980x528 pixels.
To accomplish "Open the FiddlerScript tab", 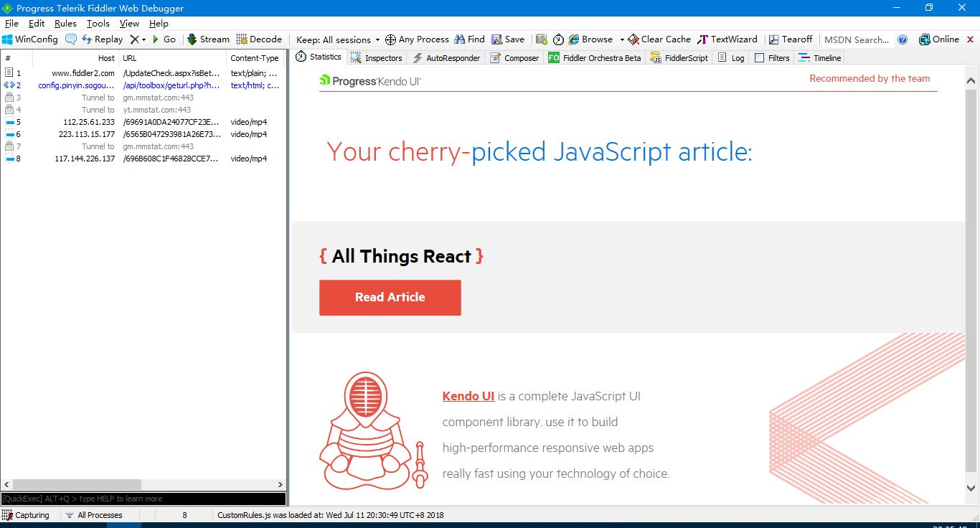I will [679, 58].
